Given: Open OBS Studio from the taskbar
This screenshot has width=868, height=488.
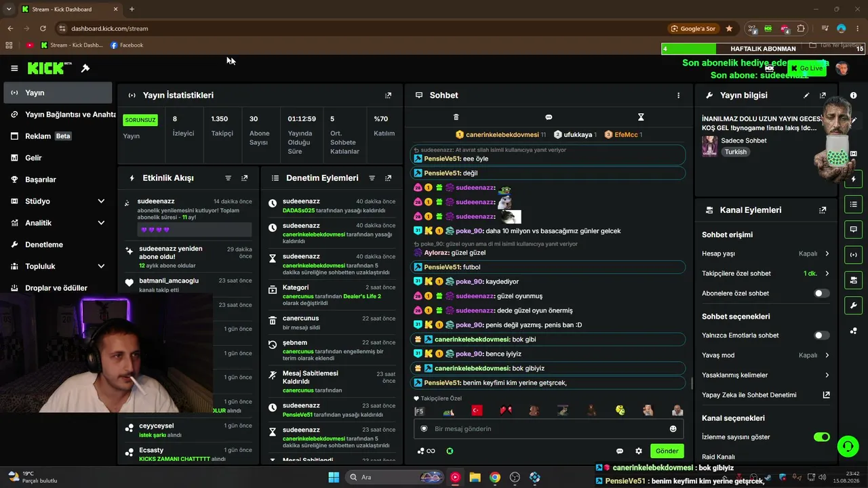Looking at the screenshot, I should click(x=515, y=477).
